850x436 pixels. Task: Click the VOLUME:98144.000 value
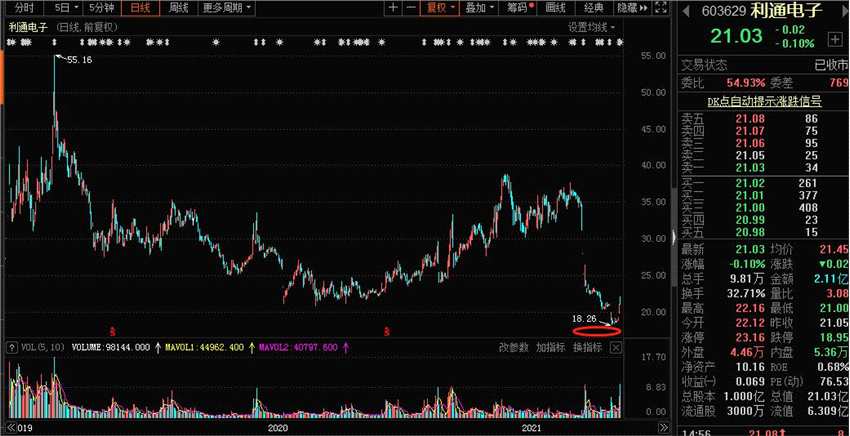click(111, 348)
